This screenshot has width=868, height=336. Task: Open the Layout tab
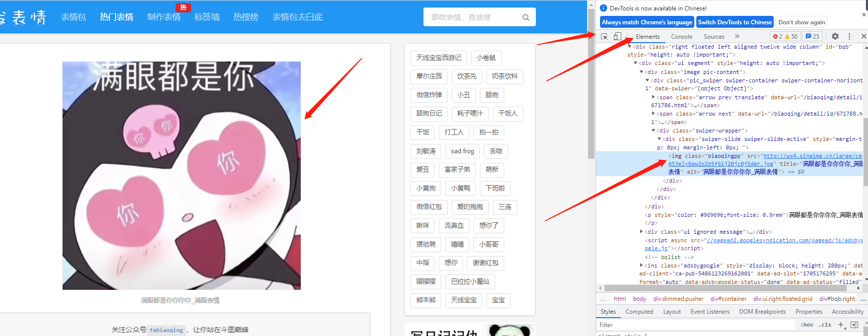click(672, 312)
